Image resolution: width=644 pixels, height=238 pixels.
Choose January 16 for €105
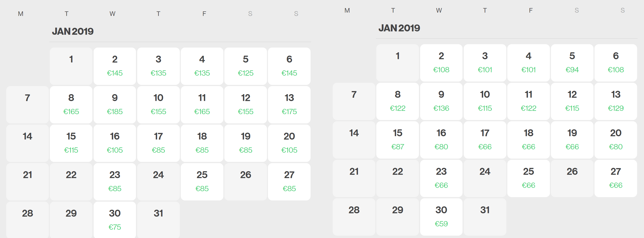[x=115, y=143]
